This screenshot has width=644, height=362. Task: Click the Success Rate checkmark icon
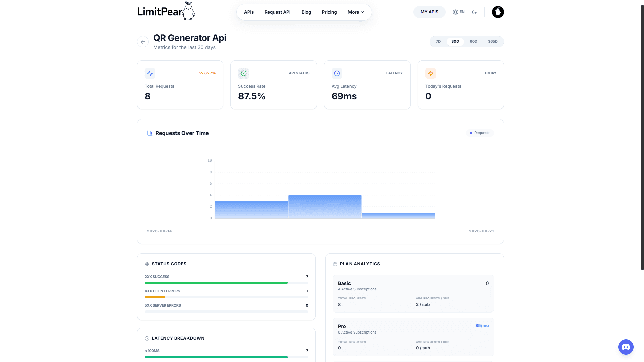(244, 73)
